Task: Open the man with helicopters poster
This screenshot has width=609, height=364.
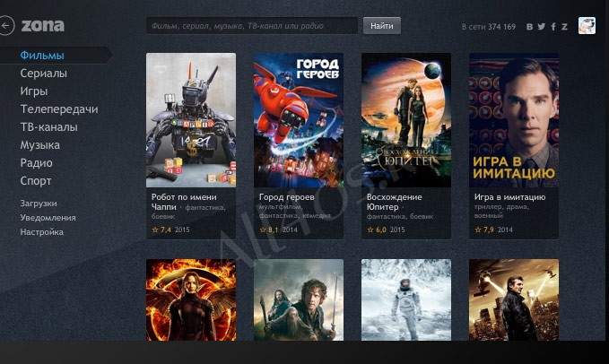Action: [x=513, y=300]
